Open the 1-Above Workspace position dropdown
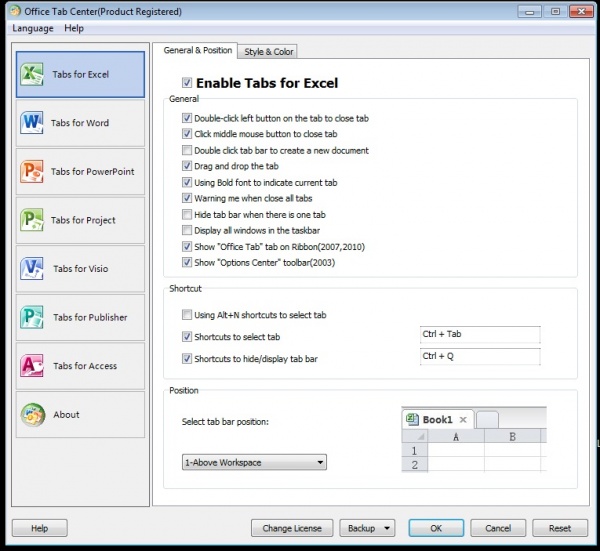The height and width of the screenshot is (551, 600). pyautogui.click(x=254, y=462)
